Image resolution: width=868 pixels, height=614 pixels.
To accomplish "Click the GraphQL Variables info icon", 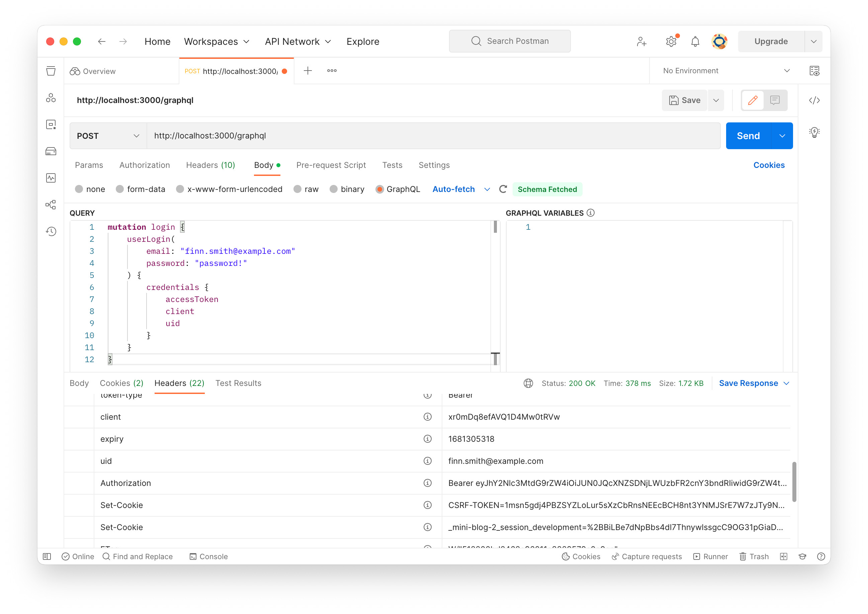I will 590,213.
